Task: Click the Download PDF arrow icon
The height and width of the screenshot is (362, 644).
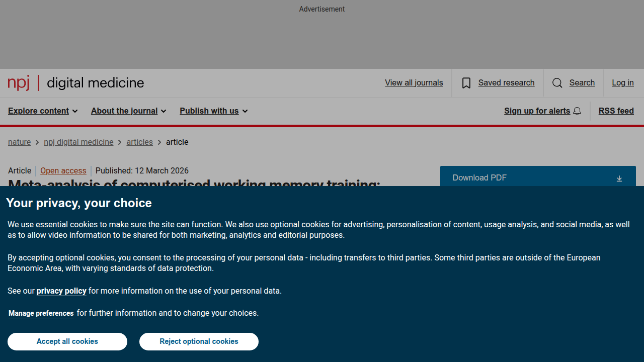Action: coord(619,178)
